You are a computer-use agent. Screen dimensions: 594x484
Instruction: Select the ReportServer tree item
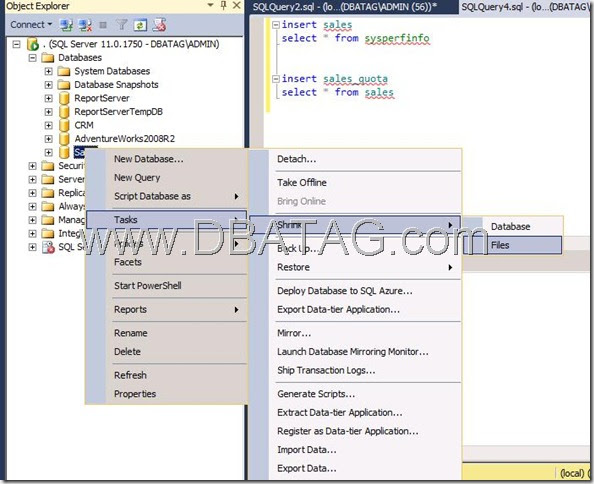(102, 98)
